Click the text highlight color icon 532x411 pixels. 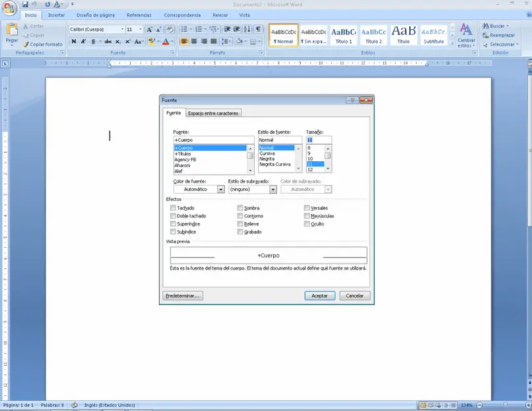[x=151, y=42]
